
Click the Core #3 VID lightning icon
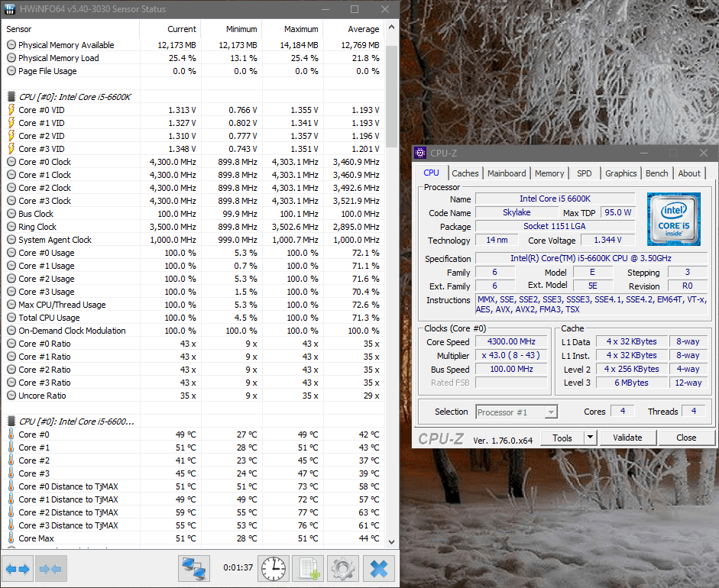[x=11, y=149]
